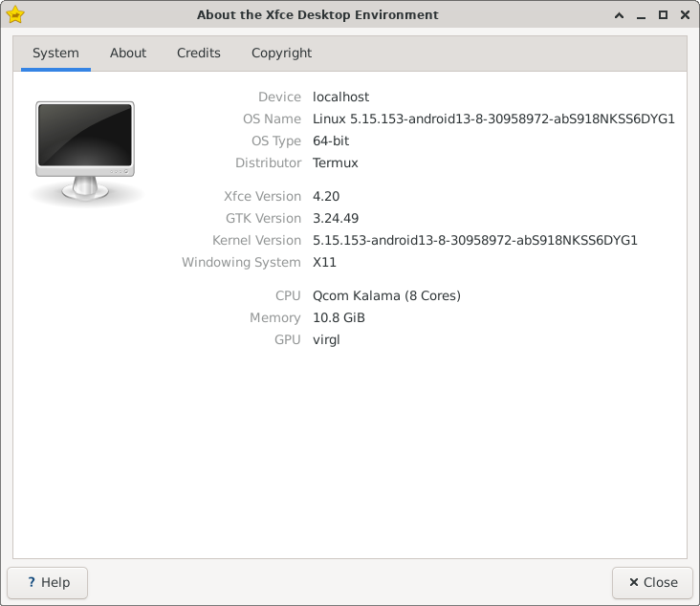
Task: Select the '64-bit' OS type value
Action: (x=331, y=141)
